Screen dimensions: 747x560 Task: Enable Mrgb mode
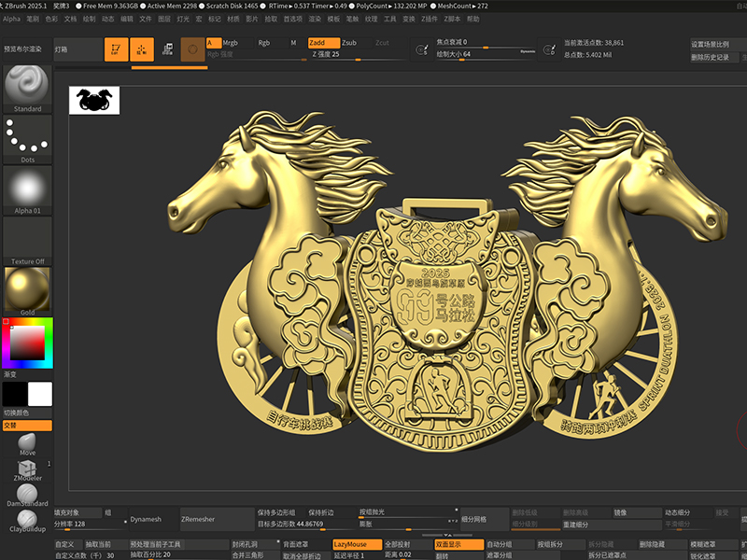coord(237,43)
